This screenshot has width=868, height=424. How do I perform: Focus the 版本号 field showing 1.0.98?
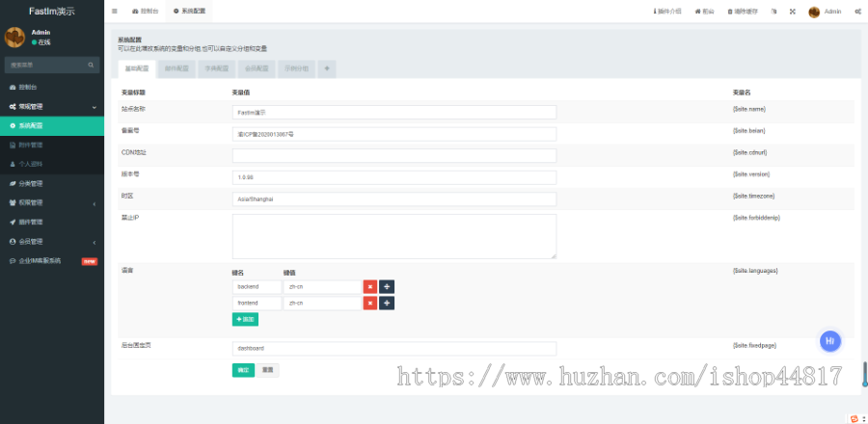[394, 177]
